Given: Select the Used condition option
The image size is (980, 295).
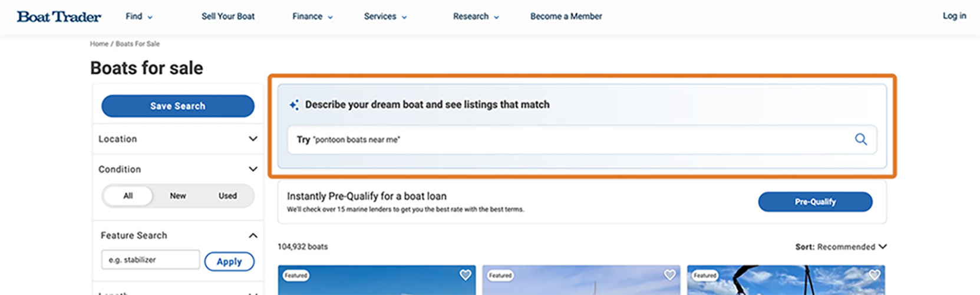Looking at the screenshot, I should point(227,196).
